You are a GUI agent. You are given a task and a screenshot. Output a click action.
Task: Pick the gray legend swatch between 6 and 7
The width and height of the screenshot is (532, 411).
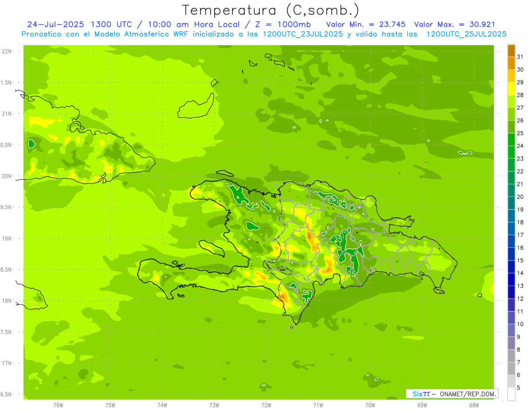coord(511,369)
